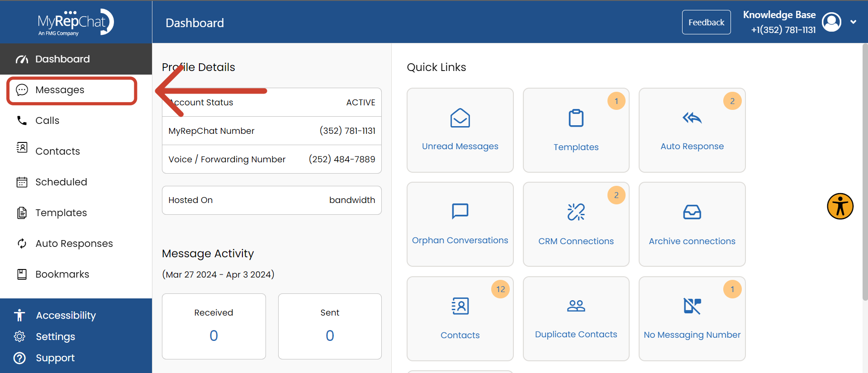Select Scheduled from the left navigation
Screen dimensions: 868x373
pos(61,182)
